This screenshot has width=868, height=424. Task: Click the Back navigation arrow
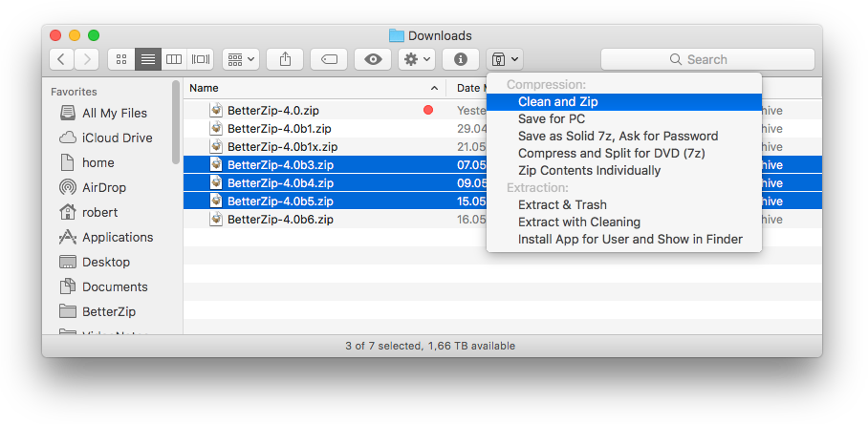click(x=61, y=59)
